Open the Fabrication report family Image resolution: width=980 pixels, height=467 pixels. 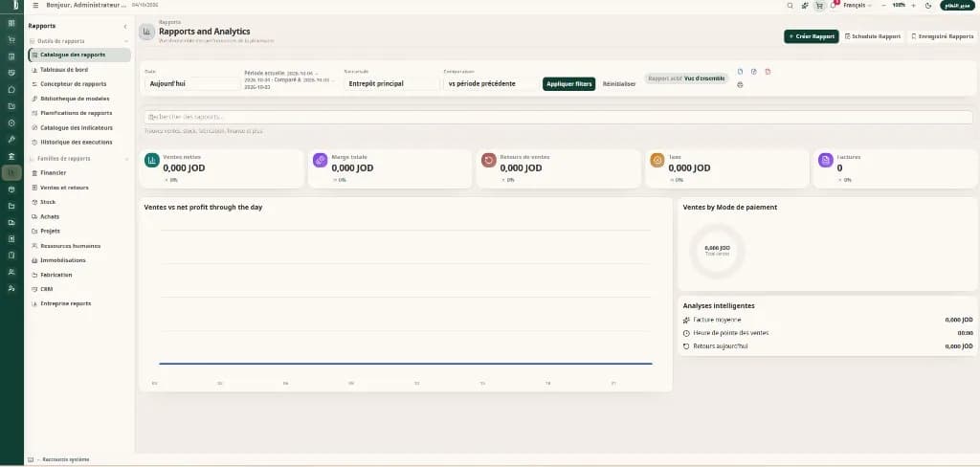(79, 275)
